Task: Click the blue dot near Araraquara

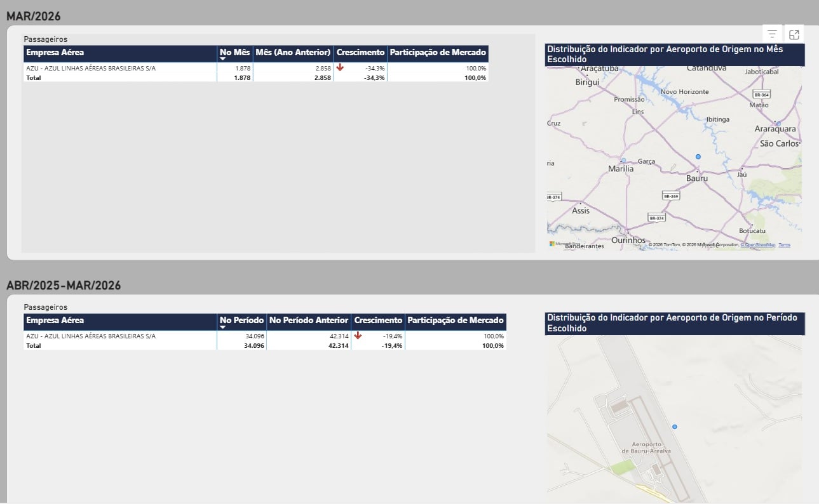Action: pos(778,124)
